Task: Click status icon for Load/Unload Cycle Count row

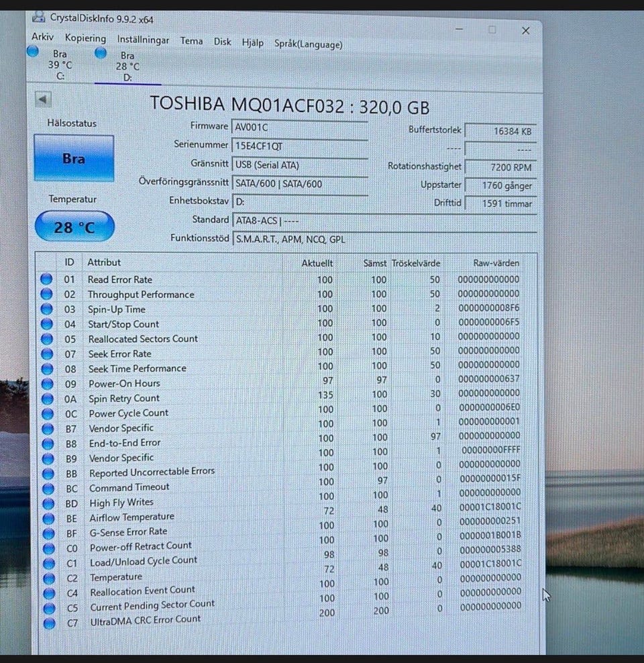Action: [49, 563]
